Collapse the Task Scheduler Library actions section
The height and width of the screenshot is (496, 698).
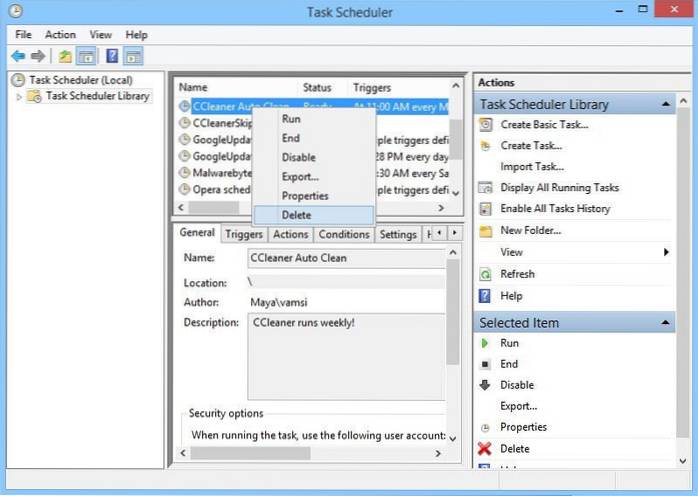tap(665, 104)
